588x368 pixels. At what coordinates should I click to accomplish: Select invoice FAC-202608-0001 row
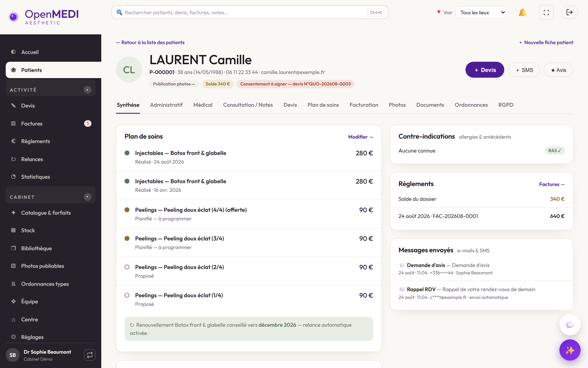pos(481,216)
